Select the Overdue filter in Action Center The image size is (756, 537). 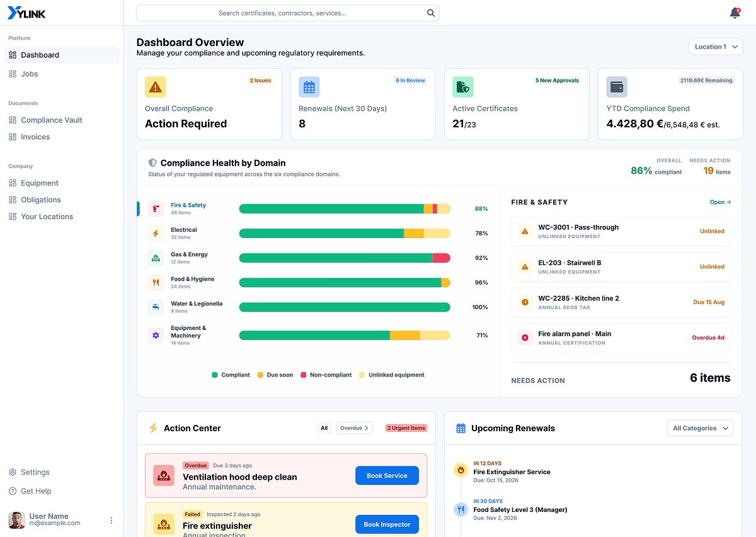pyautogui.click(x=354, y=428)
